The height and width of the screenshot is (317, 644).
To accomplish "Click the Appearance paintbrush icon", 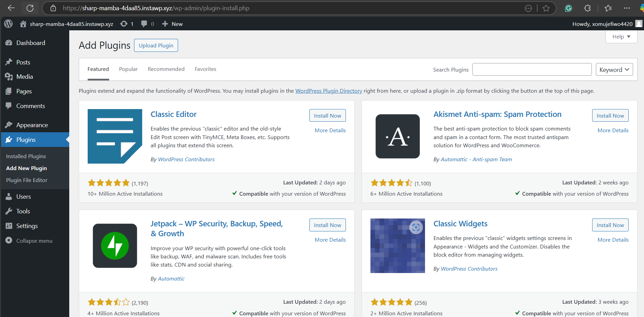I will (x=9, y=125).
